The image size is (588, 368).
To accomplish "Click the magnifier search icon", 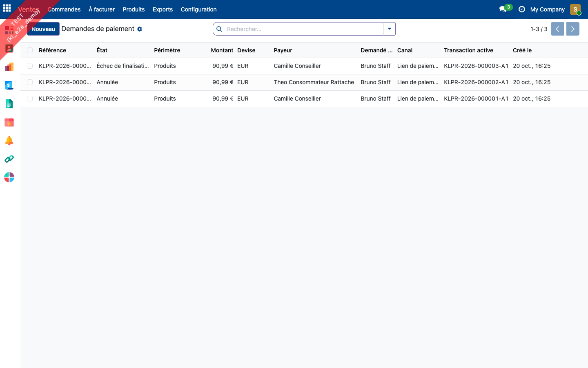I will 219,29.
